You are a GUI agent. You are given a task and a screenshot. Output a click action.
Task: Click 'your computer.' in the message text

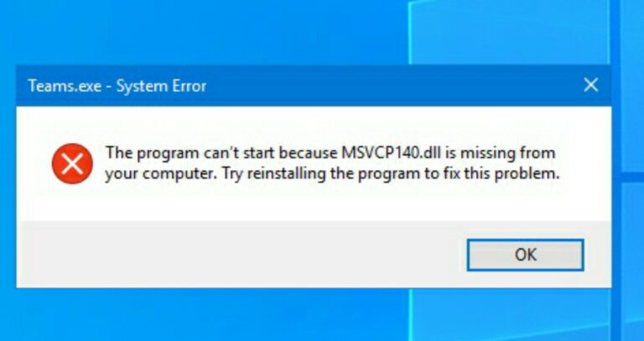tap(162, 175)
